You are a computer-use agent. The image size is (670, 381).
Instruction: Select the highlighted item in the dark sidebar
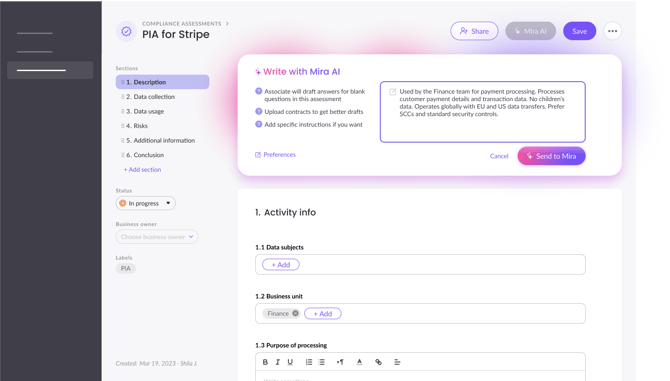coord(50,70)
